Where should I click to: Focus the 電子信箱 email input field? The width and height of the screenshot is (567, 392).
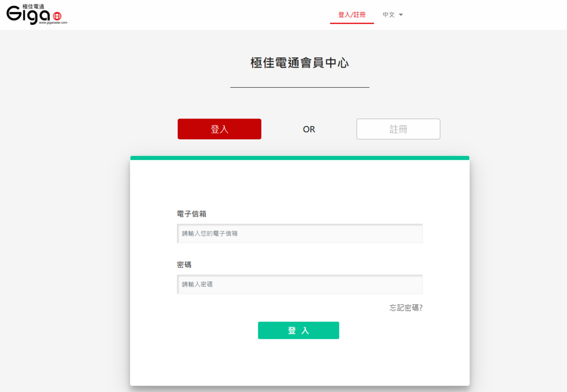click(300, 233)
